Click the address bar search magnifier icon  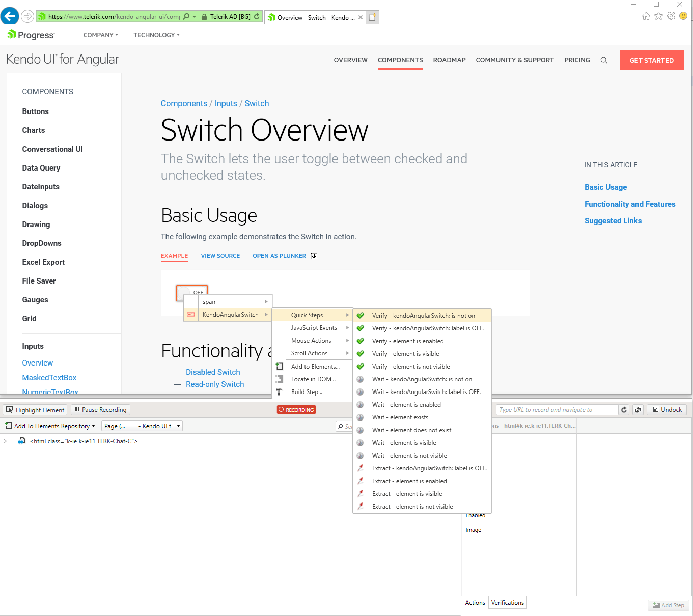click(186, 17)
